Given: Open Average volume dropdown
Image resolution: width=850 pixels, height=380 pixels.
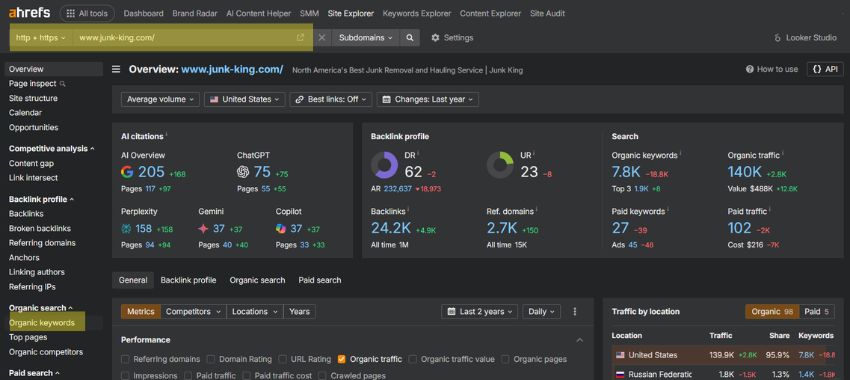Looking at the screenshot, I should 160,100.
